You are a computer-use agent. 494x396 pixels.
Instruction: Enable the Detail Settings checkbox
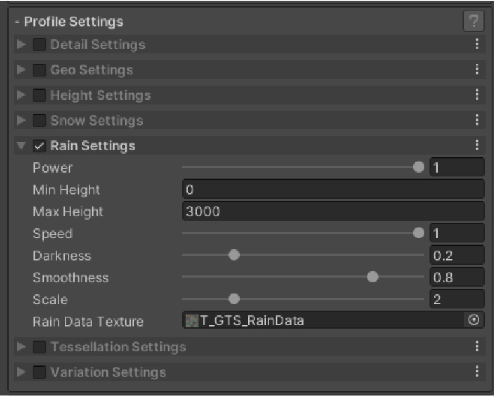pos(39,44)
